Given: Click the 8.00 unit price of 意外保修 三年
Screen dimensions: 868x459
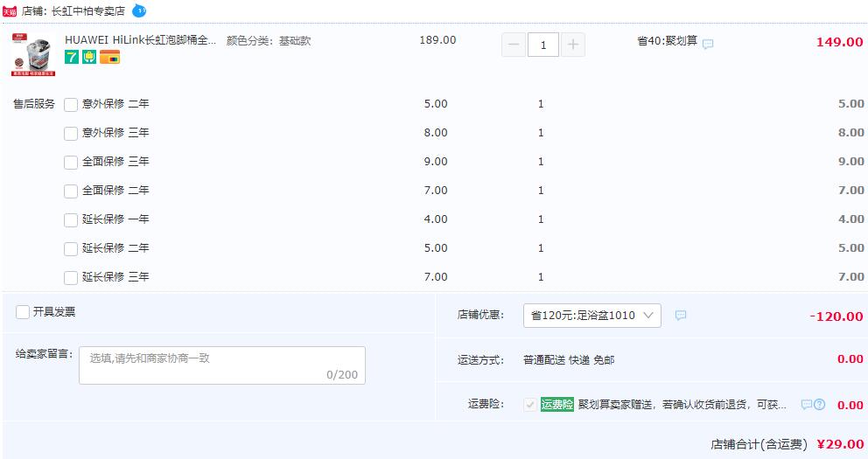Looking at the screenshot, I should (x=436, y=133).
